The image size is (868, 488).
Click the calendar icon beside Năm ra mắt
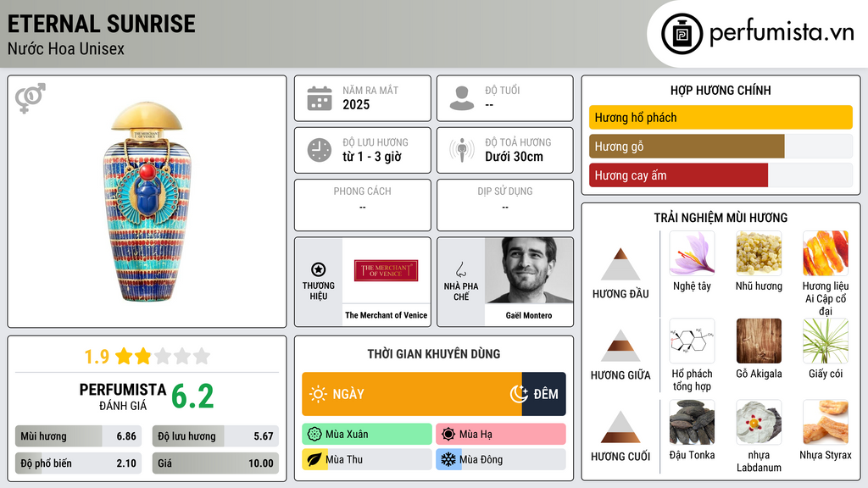click(320, 98)
